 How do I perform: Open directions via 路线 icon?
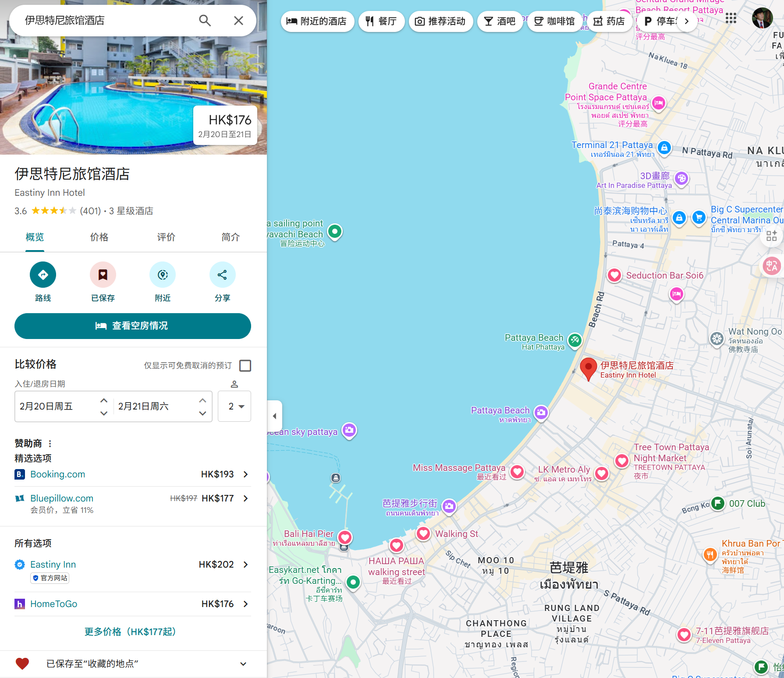pos(43,275)
